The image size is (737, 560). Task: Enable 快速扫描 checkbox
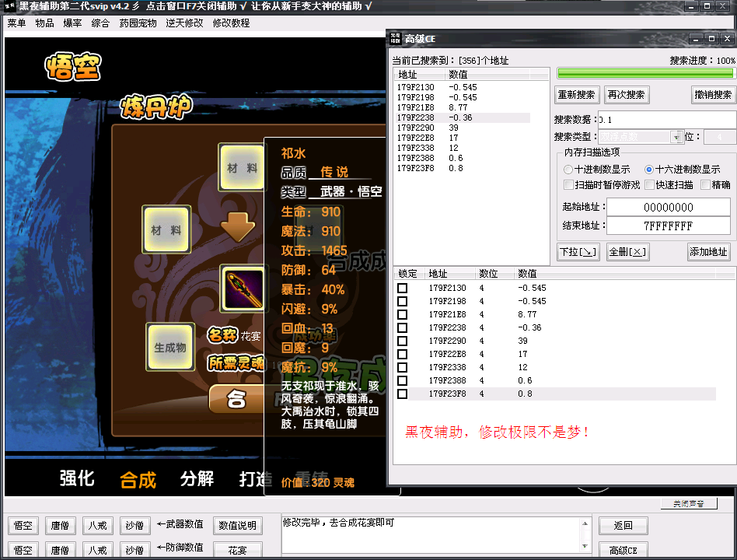pyautogui.click(x=650, y=185)
